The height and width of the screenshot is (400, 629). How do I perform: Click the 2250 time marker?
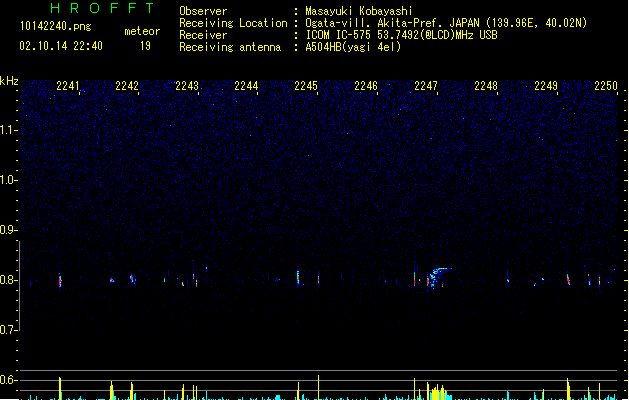(606, 86)
